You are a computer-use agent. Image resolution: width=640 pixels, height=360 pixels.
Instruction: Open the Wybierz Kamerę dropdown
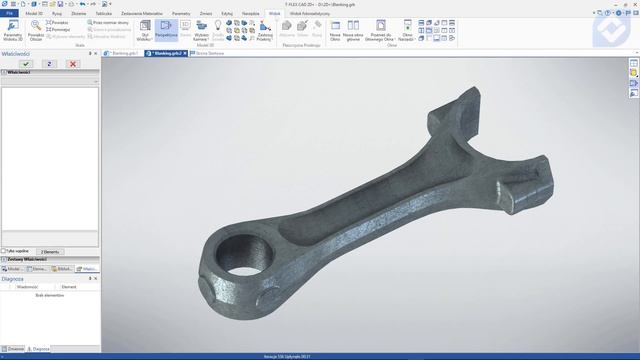pyautogui.click(x=201, y=31)
